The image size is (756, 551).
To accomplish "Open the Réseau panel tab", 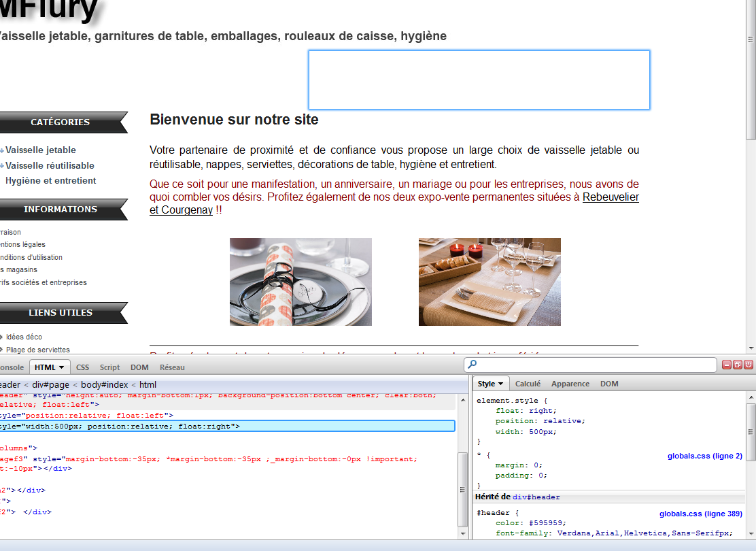I will pos(172,367).
